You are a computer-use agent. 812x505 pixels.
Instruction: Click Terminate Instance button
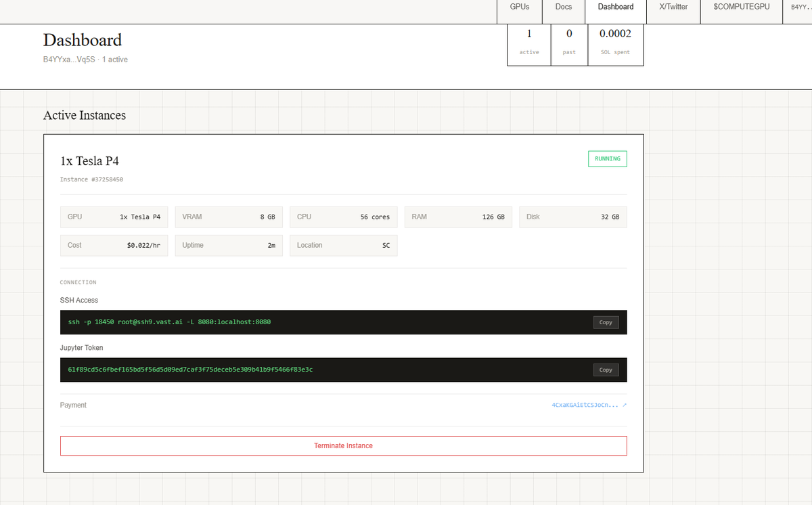[x=343, y=445]
